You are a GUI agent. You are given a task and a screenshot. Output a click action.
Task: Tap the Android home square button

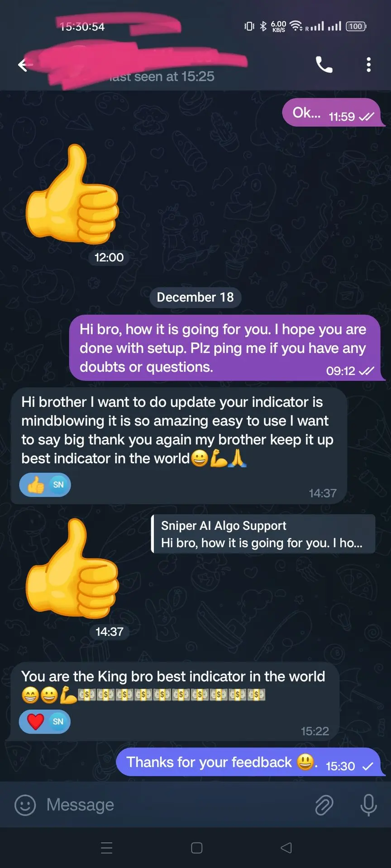tap(196, 848)
